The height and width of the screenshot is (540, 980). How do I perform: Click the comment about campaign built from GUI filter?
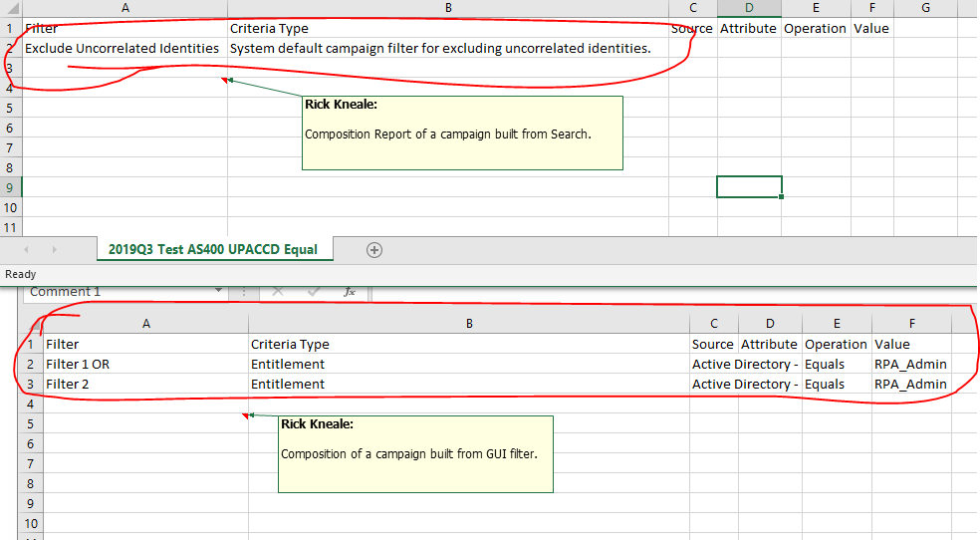[x=415, y=453]
